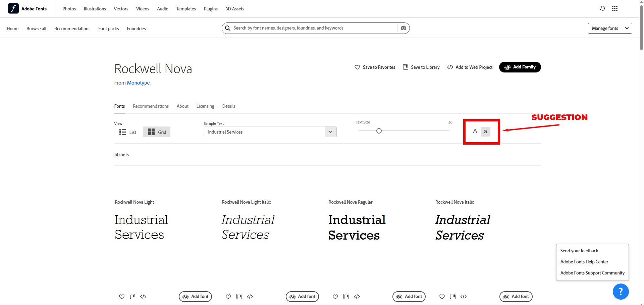Image resolution: width=644 pixels, height=305 pixels.
Task: Open Adobe Fonts Support Community
Action: 592,273
